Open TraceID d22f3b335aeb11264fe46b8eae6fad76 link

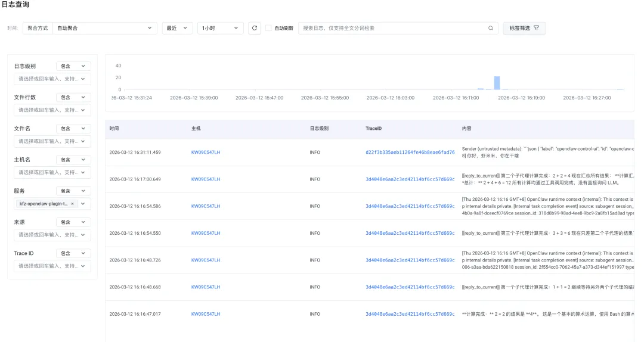coord(410,153)
